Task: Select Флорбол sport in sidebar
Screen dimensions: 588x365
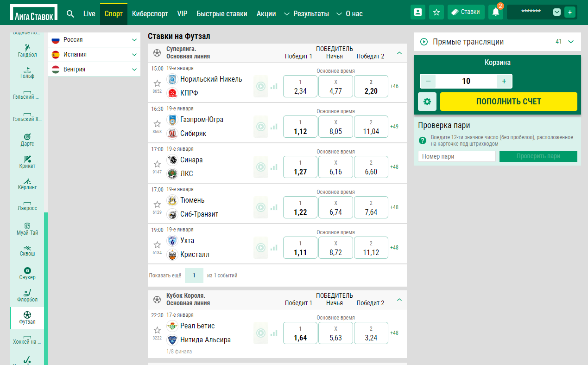Action: 27,296
